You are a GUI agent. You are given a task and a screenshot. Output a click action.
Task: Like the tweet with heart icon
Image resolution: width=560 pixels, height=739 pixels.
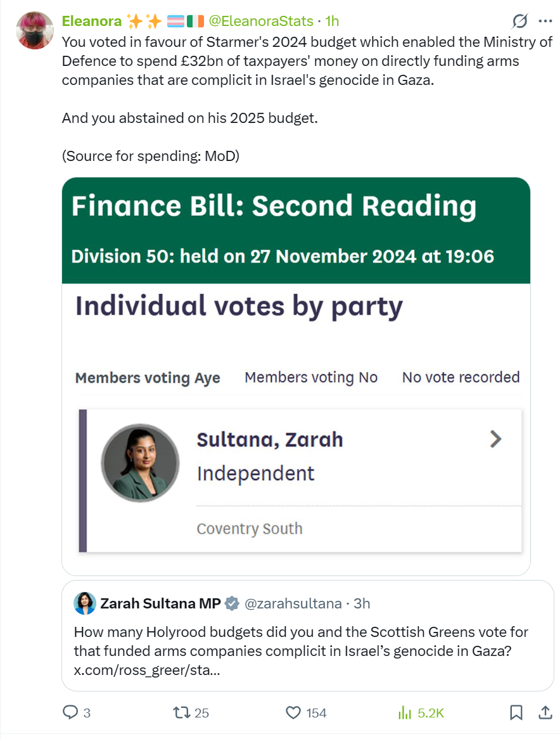coord(293,713)
